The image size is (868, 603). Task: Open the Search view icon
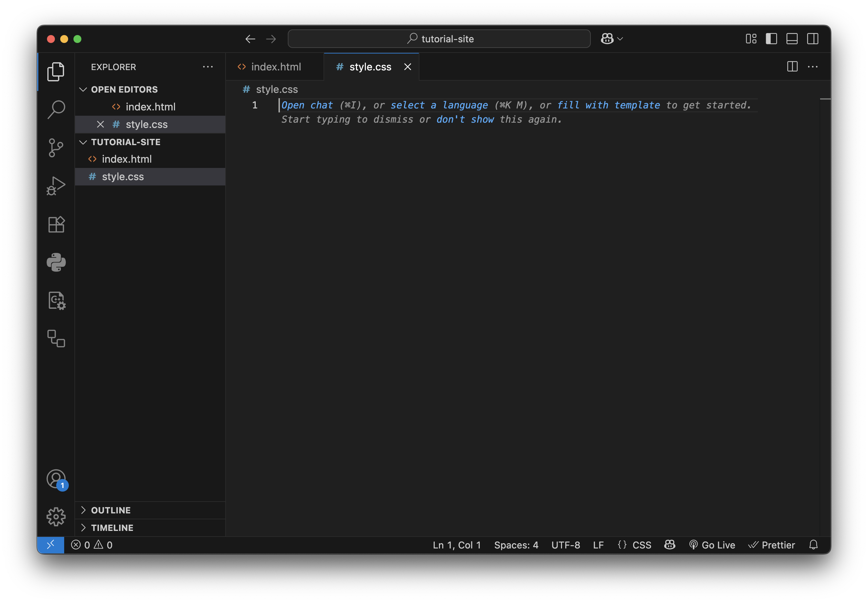coord(56,109)
